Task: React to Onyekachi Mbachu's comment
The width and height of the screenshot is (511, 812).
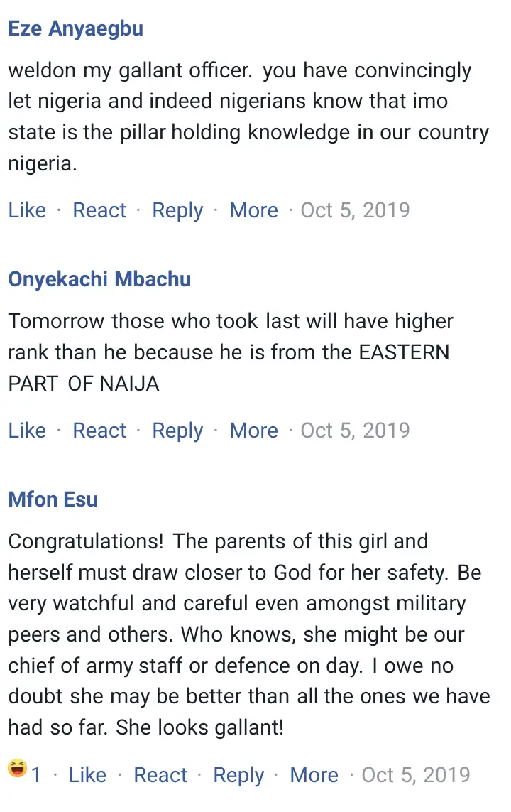Action: pos(99,431)
